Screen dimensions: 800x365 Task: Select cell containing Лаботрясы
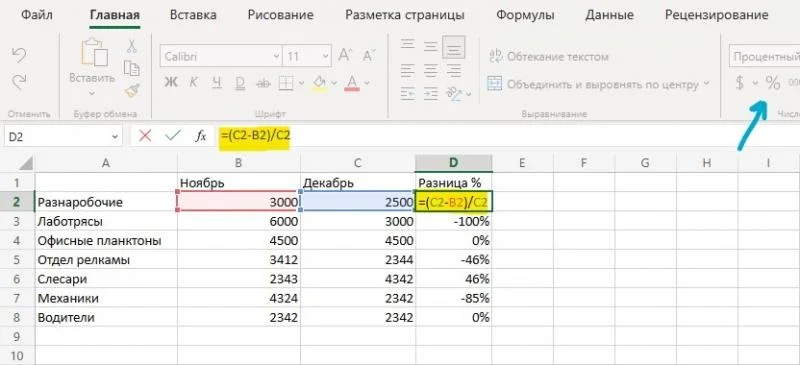coord(106,222)
